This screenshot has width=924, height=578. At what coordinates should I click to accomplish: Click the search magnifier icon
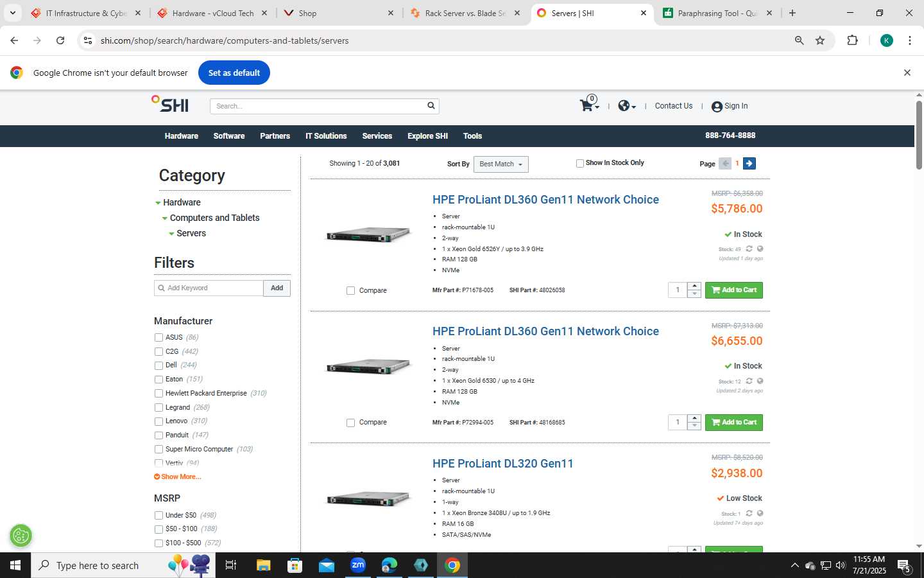(431, 106)
